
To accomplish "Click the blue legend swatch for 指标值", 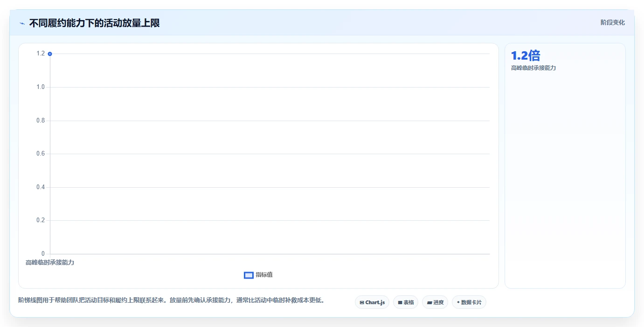I will tap(249, 275).
